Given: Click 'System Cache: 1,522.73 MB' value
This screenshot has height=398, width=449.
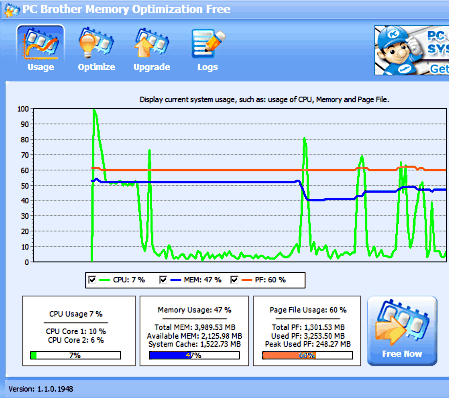Looking at the screenshot, I should point(194,344).
